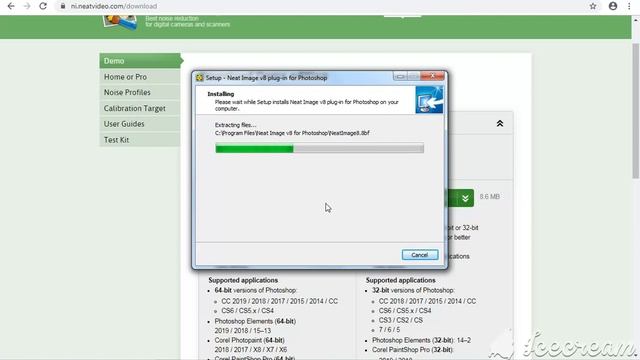
Task: Open the Demo sidebar tab
Action: [x=140, y=61]
